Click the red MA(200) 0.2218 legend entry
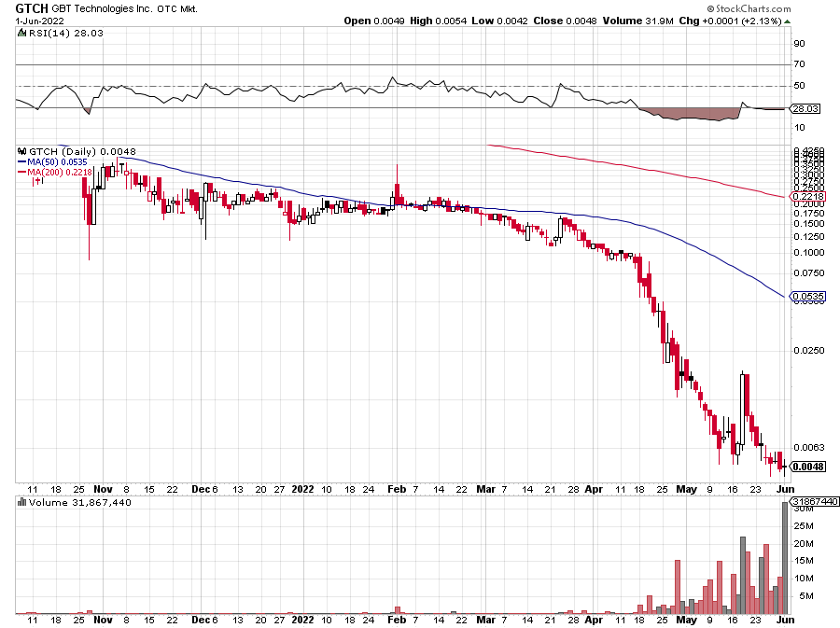This screenshot has height=628, width=840. pyautogui.click(x=55, y=172)
